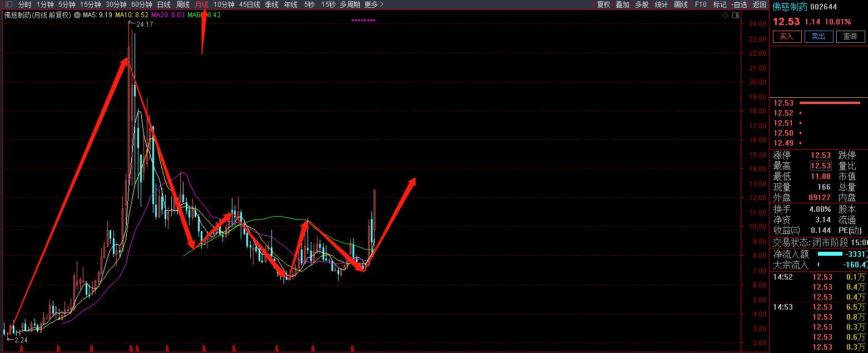Screen dimensions: 868x353
Task: Click the 净资 3.14 value
Action: (824, 220)
